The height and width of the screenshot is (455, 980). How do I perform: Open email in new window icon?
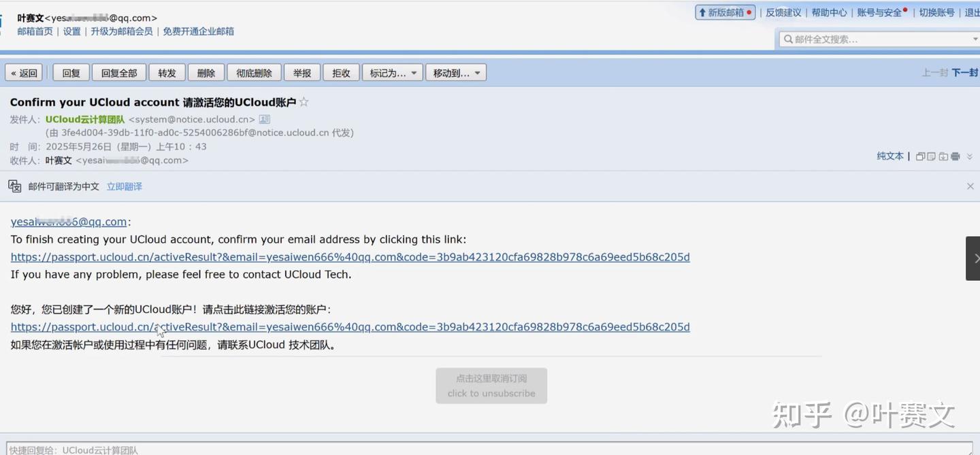point(920,156)
